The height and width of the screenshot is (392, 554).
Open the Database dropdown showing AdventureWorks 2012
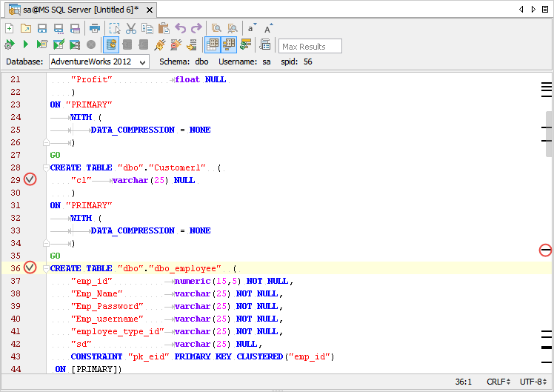(x=99, y=62)
